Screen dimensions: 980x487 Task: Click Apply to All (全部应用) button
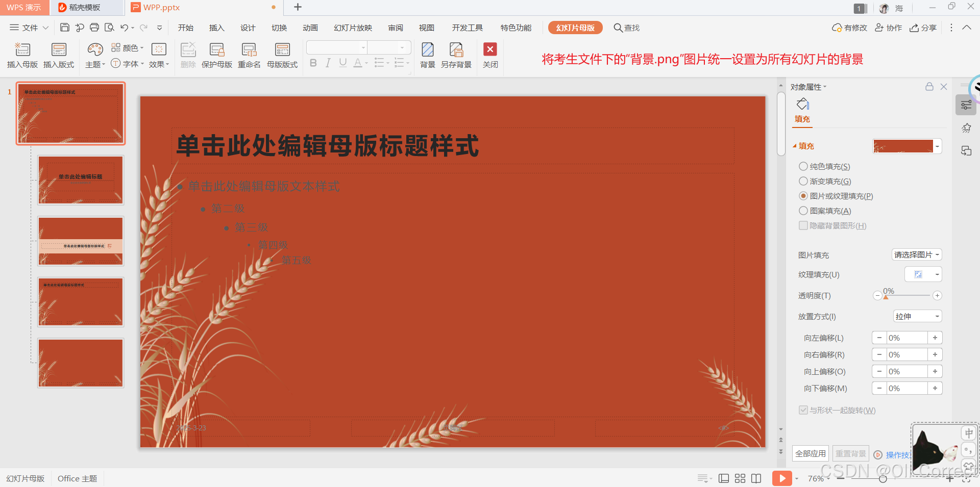point(810,453)
